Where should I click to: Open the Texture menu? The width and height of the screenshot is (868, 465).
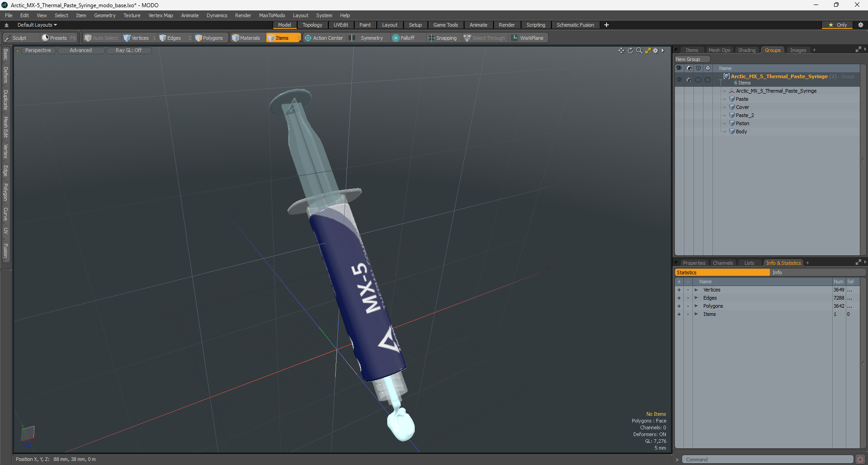pyautogui.click(x=132, y=15)
